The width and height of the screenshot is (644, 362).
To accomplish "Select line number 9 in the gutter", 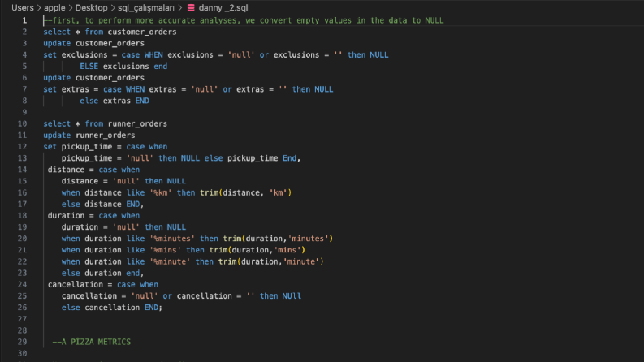I will point(24,112).
